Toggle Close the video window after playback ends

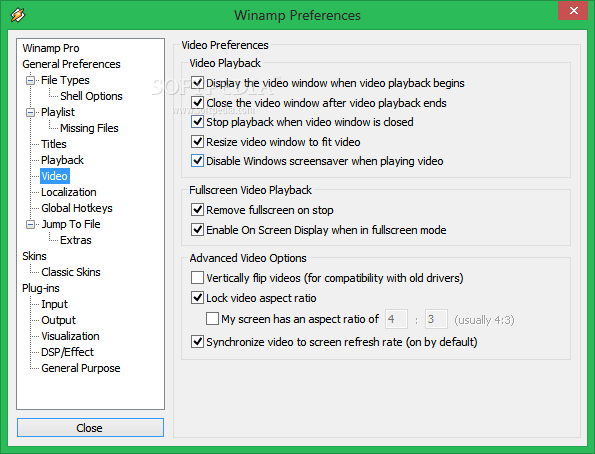pyautogui.click(x=197, y=102)
